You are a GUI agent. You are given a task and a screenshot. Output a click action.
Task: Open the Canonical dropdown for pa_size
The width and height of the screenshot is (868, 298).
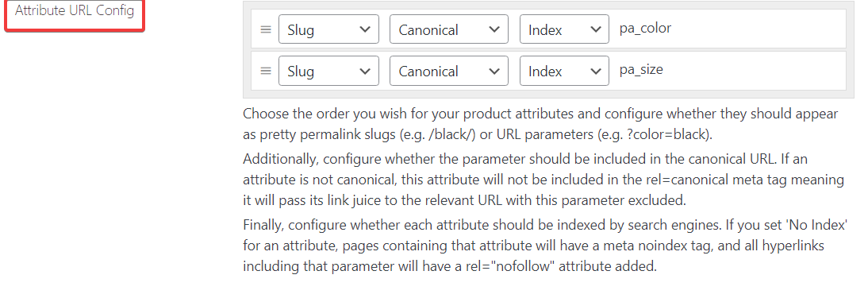[449, 71]
